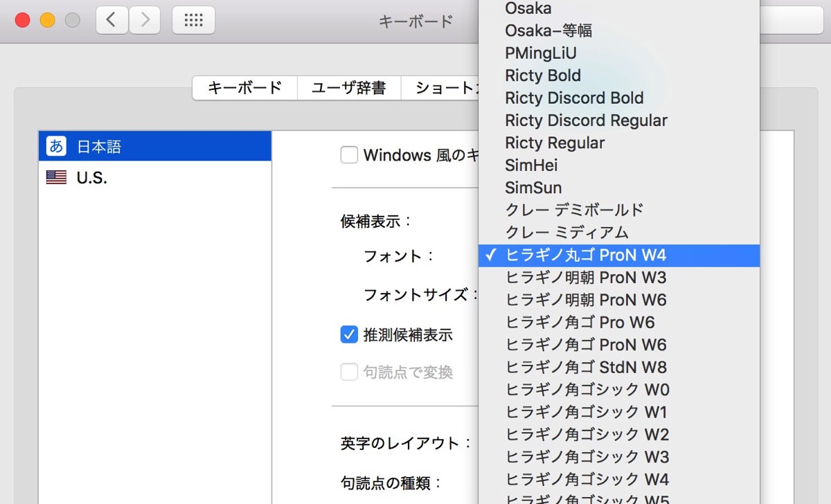Minimize the window with yellow button
This screenshot has width=831, height=504.
pyautogui.click(x=47, y=20)
